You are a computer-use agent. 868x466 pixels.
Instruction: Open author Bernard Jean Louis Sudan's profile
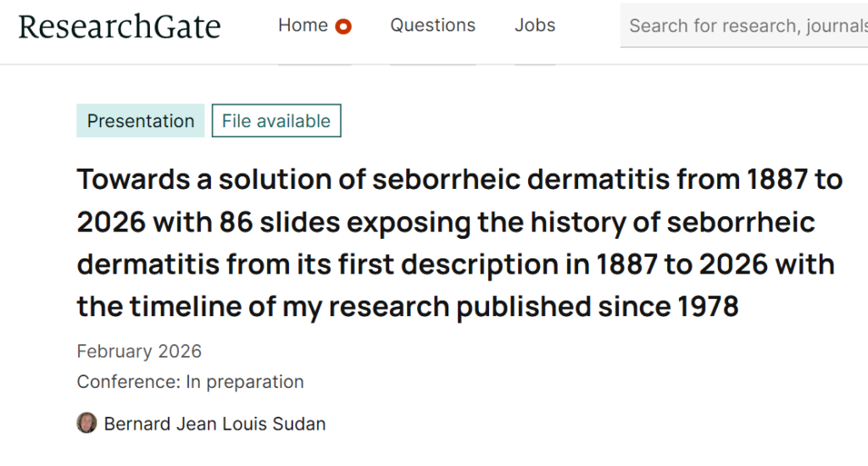point(214,424)
